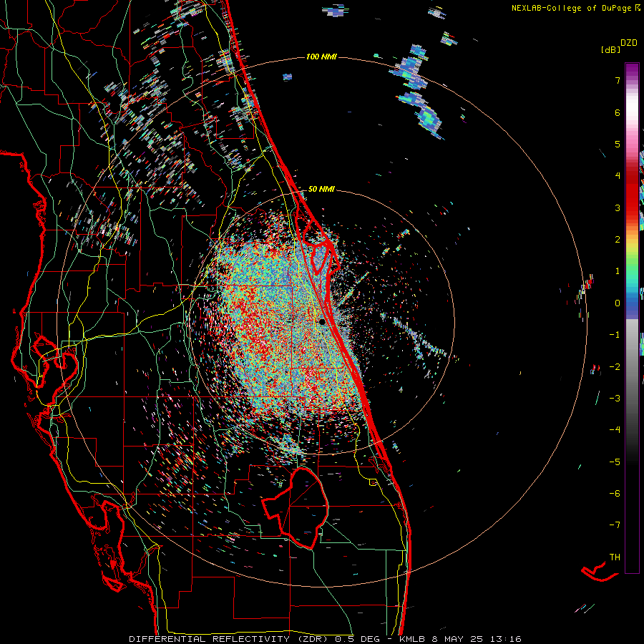Viewport: 644px width, 644px height.
Task: Click the 5 tick label on color scale
Action: pos(618,144)
